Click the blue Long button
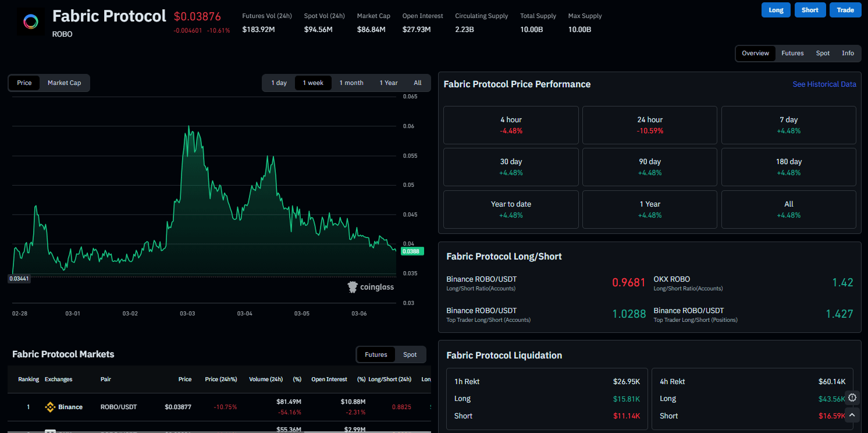This screenshot has width=868, height=433. [x=776, y=10]
